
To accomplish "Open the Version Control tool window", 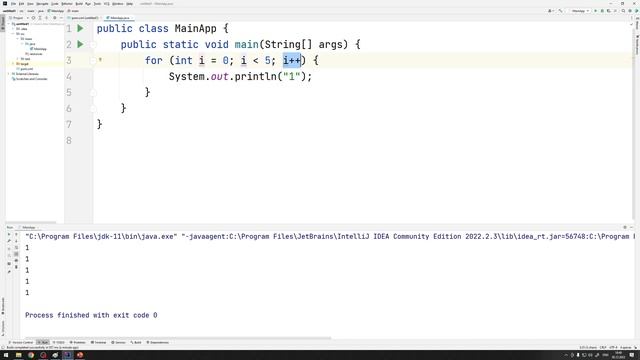I will click(x=21, y=342).
